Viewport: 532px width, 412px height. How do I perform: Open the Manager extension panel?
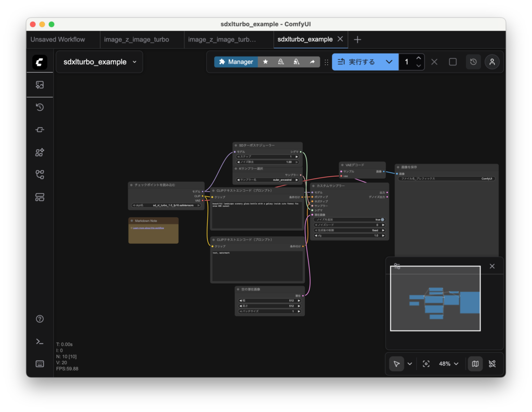[236, 62]
